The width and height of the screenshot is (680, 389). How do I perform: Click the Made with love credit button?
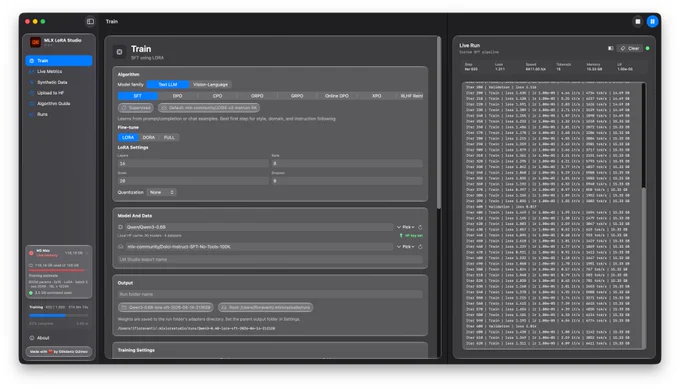59,352
